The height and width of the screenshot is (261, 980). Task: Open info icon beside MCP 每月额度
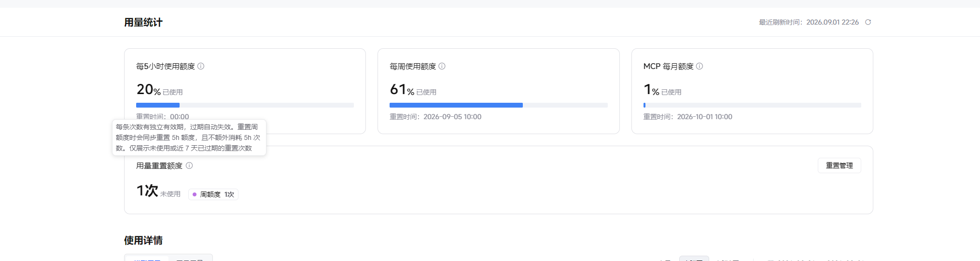tap(700, 66)
